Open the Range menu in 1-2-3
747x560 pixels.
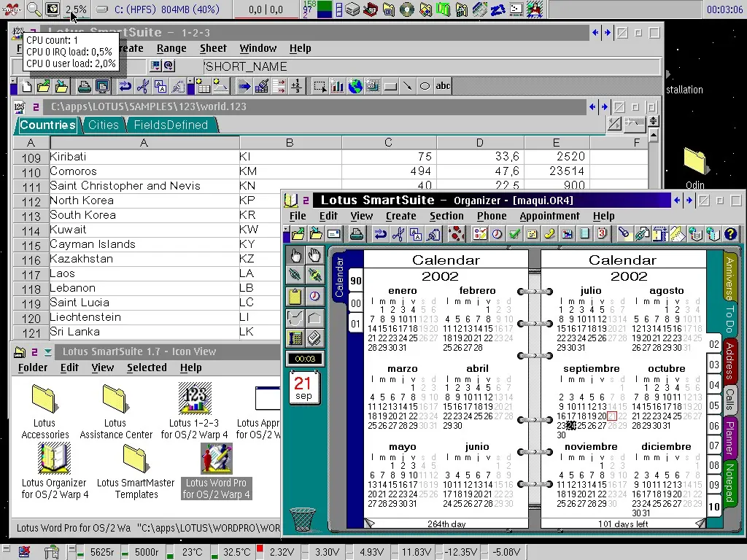[x=171, y=48]
